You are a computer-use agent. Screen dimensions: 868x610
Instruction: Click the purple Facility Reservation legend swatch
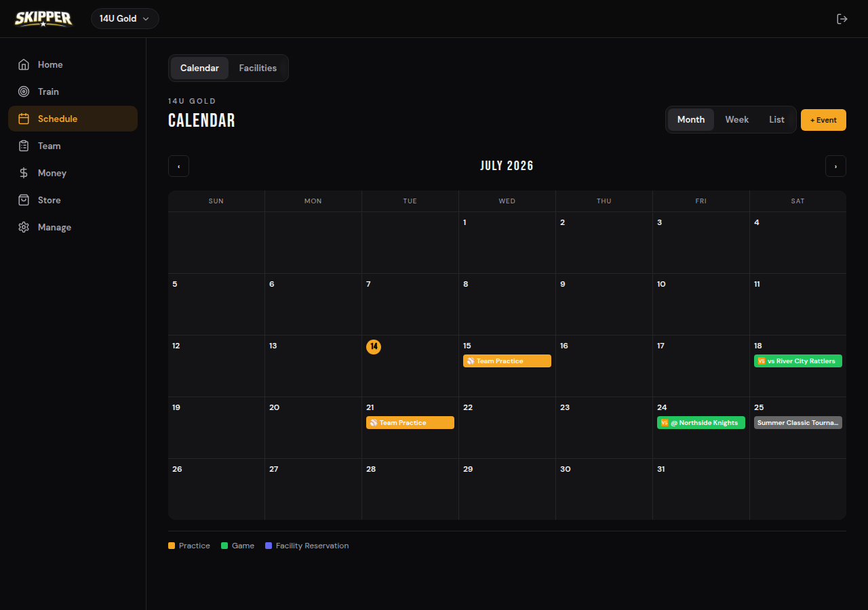269,546
